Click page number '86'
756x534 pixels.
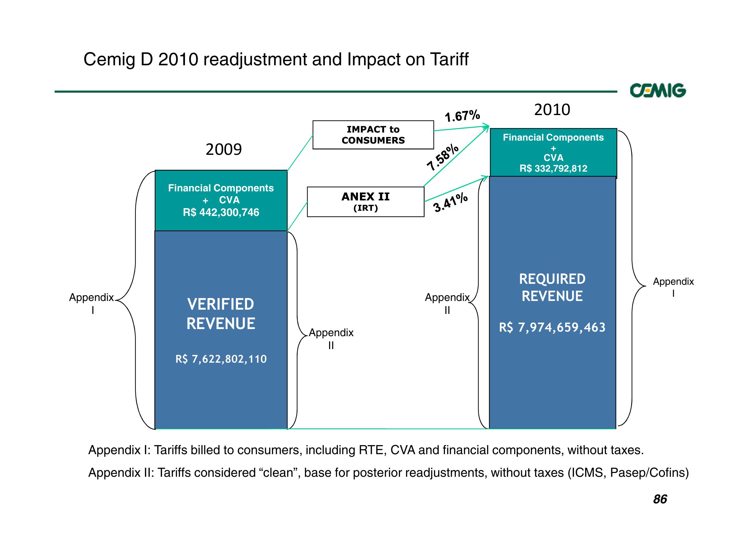660,499
